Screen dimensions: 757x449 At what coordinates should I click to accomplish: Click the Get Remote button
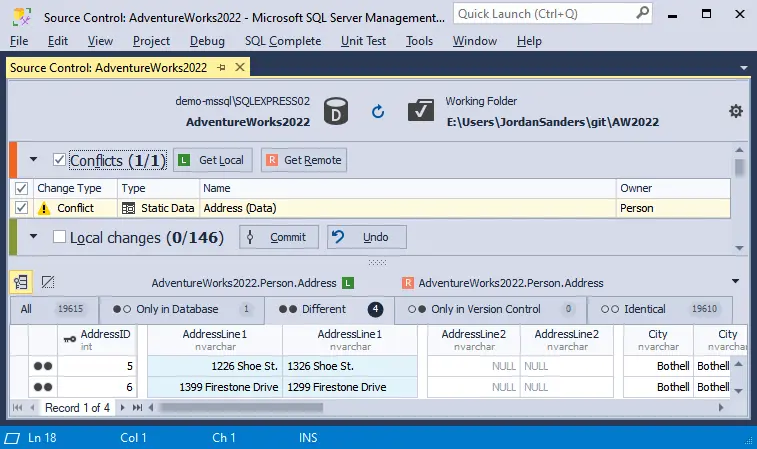point(304,160)
